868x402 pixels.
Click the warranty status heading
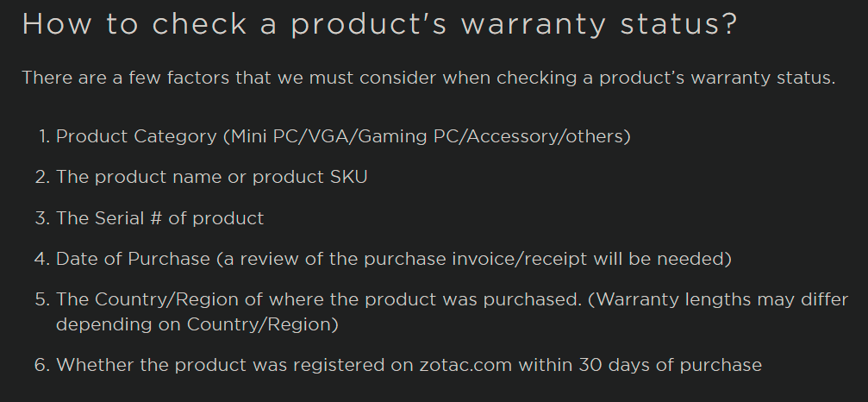380,26
